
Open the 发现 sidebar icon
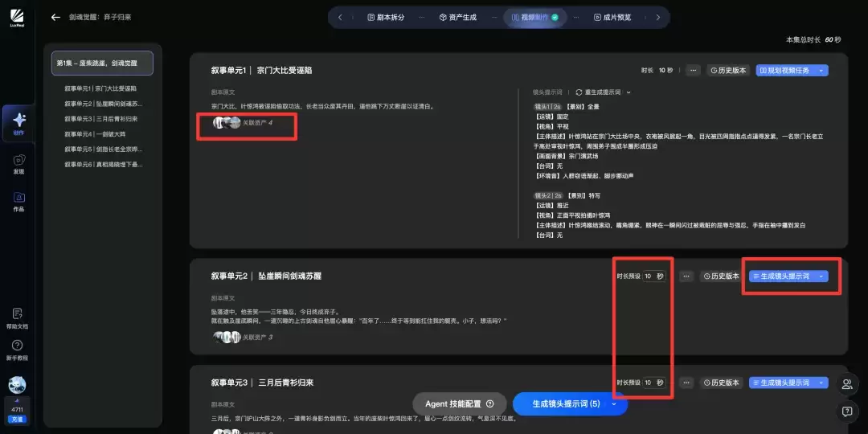coord(18,160)
